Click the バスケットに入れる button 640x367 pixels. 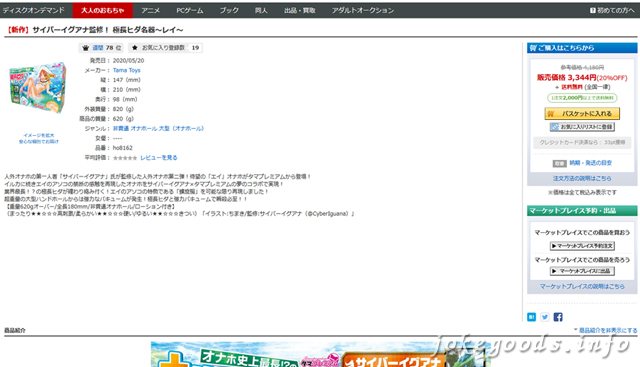coord(582,113)
